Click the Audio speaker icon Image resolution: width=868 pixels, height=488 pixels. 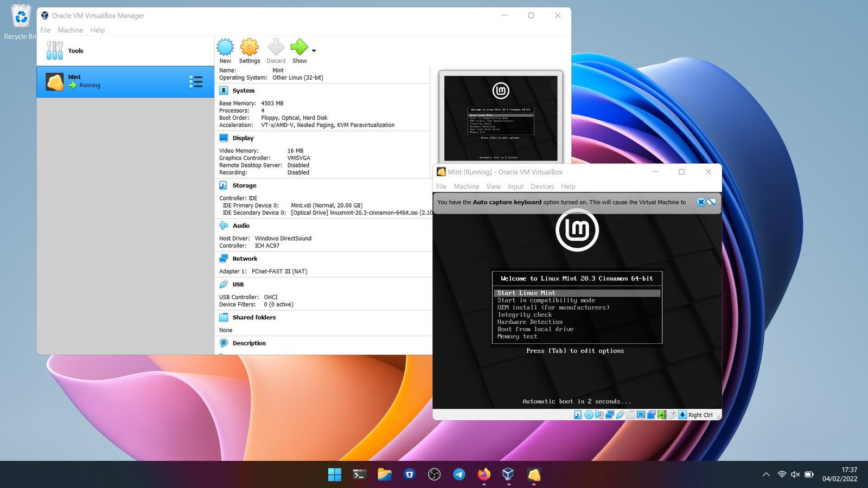pos(224,226)
